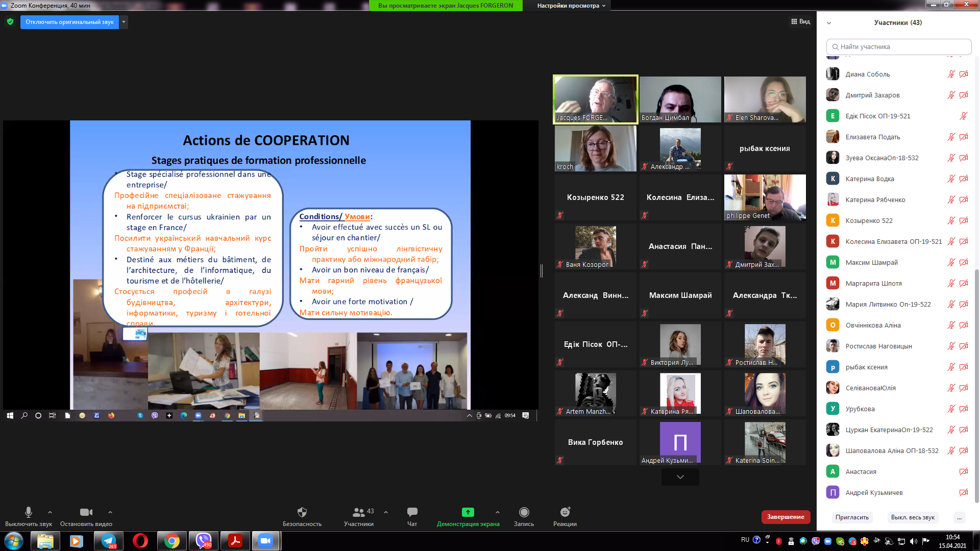Expand audio options arrow next to microphone
This screenshot has width=980, height=551.
[x=50, y=512]
